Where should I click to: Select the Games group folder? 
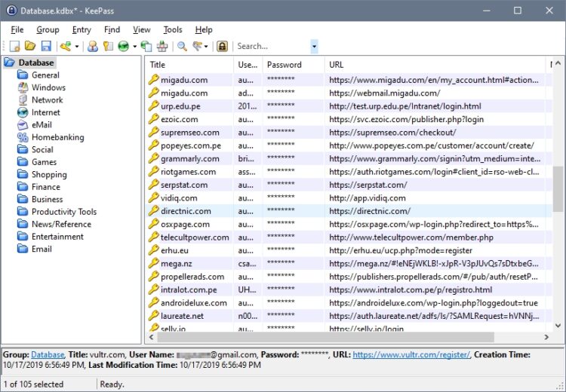coord(44,162)
